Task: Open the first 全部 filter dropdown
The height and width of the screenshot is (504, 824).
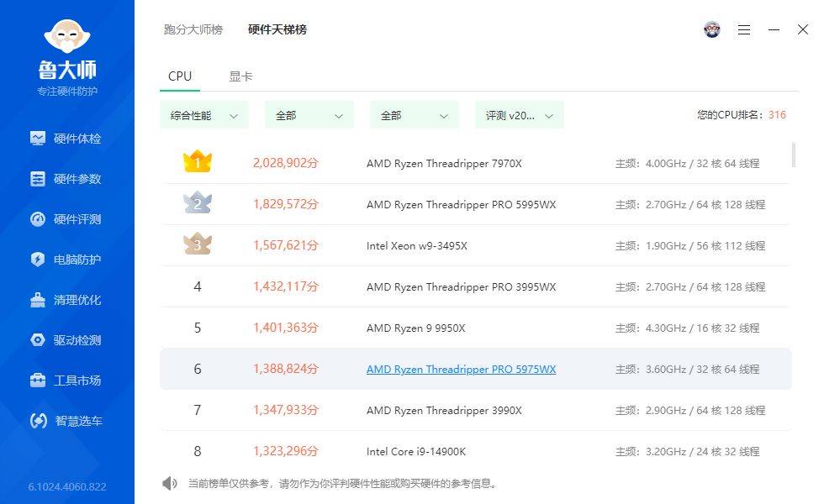Action: pos(309,116)
